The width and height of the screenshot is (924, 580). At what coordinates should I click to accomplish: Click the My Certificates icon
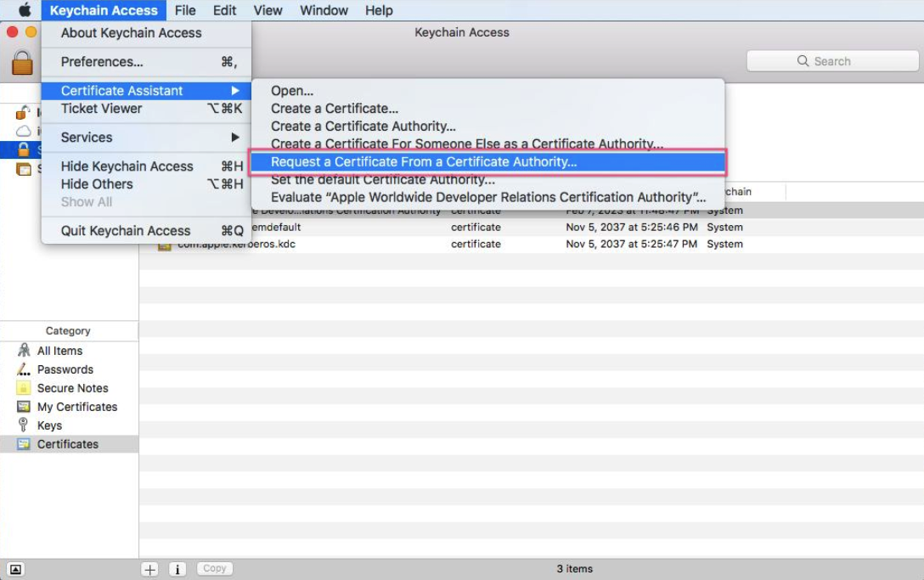click(24, 407)
